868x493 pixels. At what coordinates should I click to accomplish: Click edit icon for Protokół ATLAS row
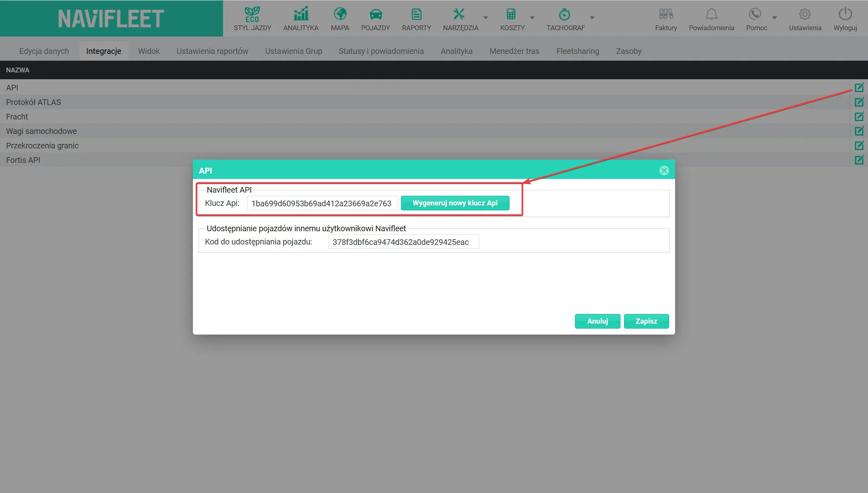[x=859, y=102]
